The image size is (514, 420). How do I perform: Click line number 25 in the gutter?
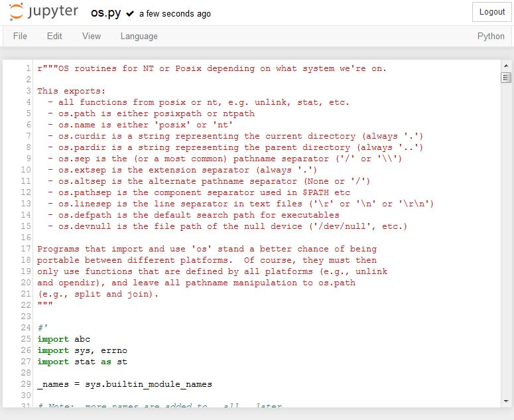point(27,339)
